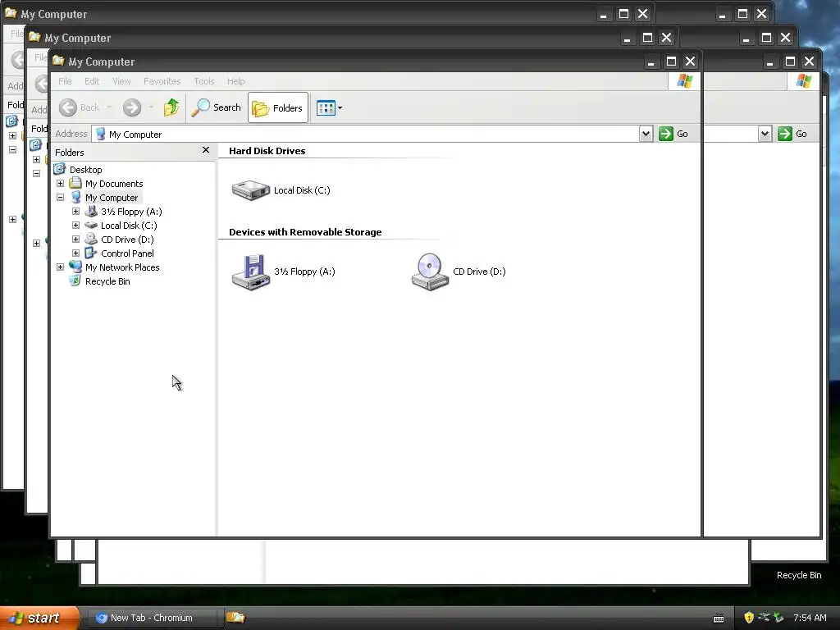Click Go in the front window's address bar
Screen dimensions: 840x630
click(673, 134)
